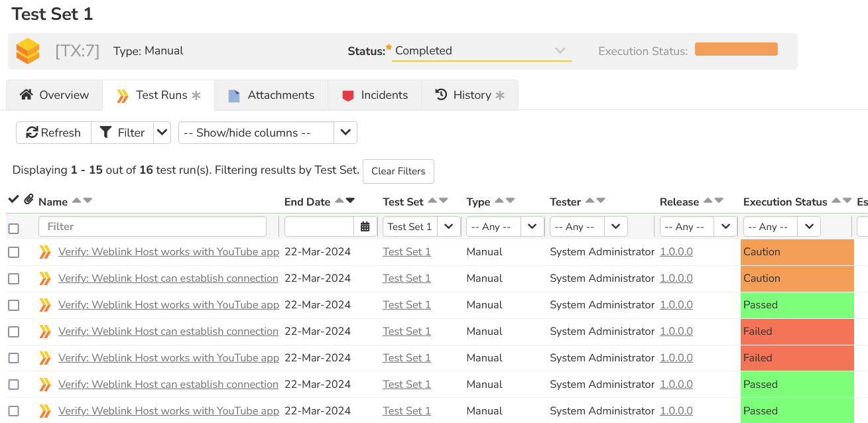Select the first test run row checkbox

pos(13,252)
